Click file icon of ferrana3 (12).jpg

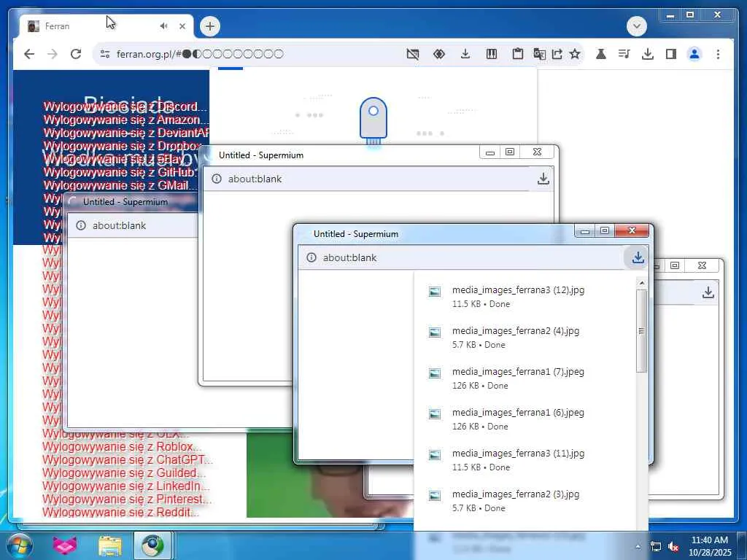[435, 292]
